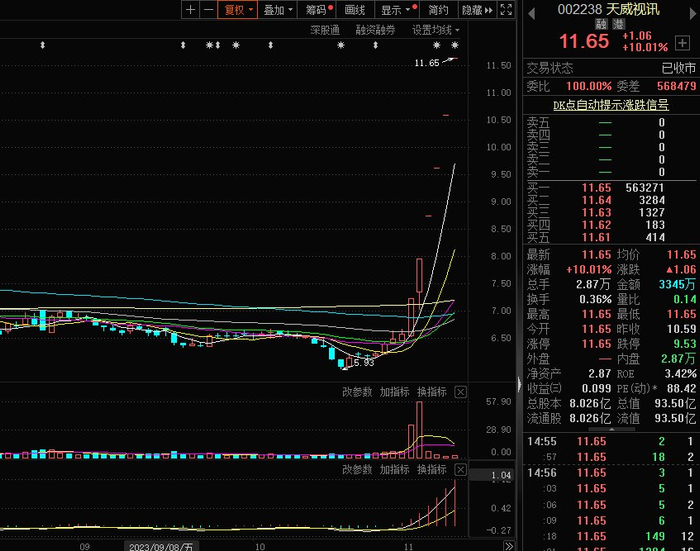The height and width of the screenshot is (551, 700).
Task: Click 换指标 in volume indicator panel
Action: coord(432,392)
